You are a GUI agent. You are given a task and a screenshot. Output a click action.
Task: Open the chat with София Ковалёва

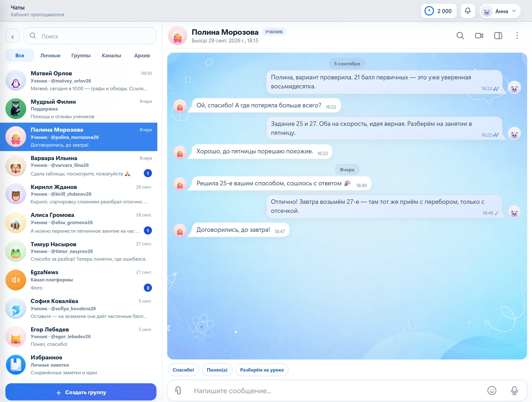pos(79,308)
